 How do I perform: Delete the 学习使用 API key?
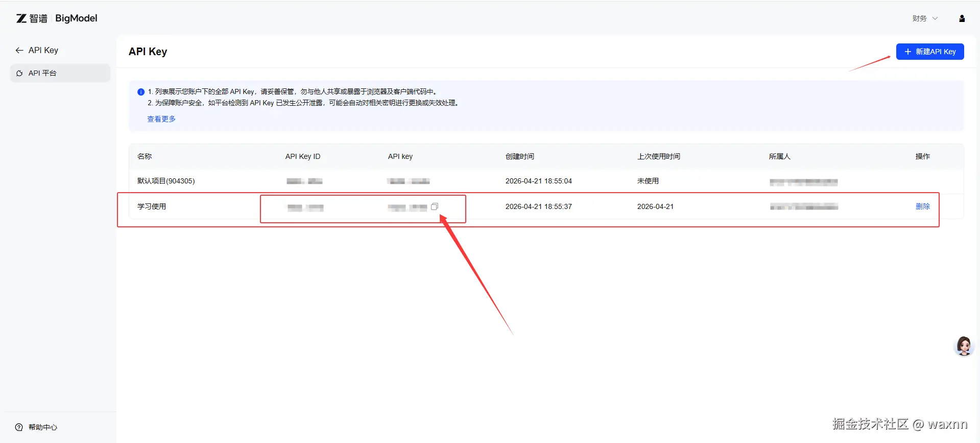pos(923,206)
